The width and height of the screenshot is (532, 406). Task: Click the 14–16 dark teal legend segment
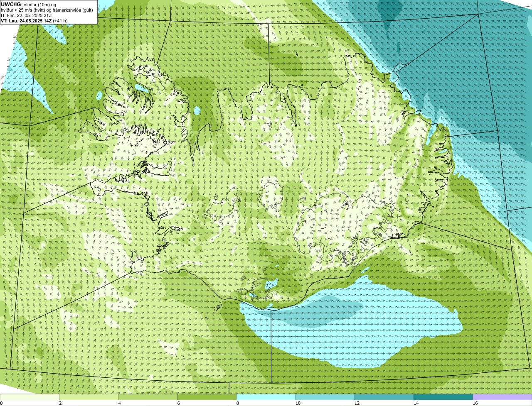tap(443, 397)
